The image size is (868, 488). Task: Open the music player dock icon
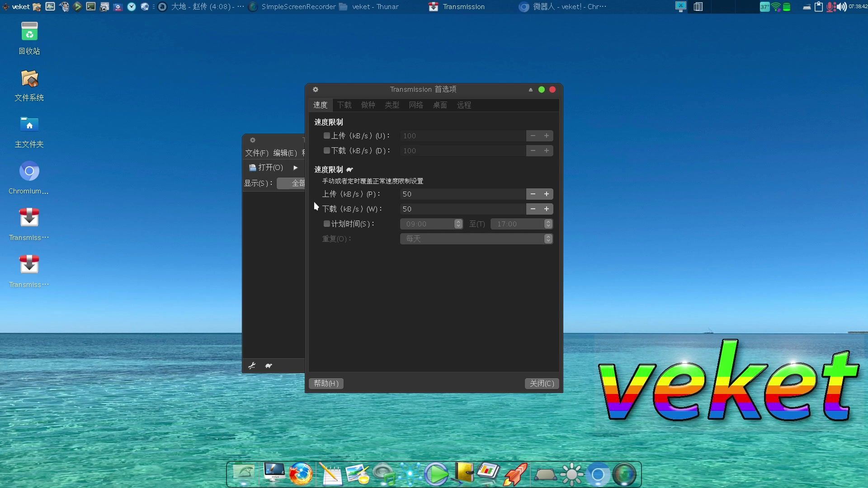point(384,474)
